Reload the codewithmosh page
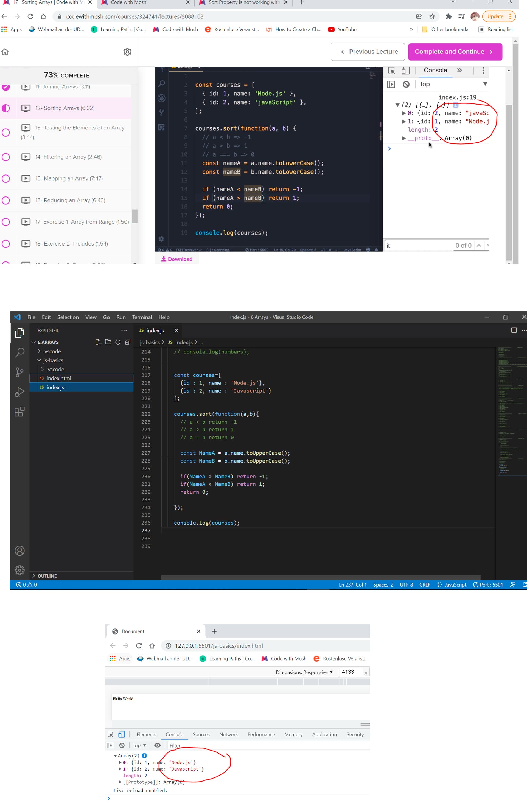Image resolution: width=527 pixels, height=812 pixels. click(30, 16)
